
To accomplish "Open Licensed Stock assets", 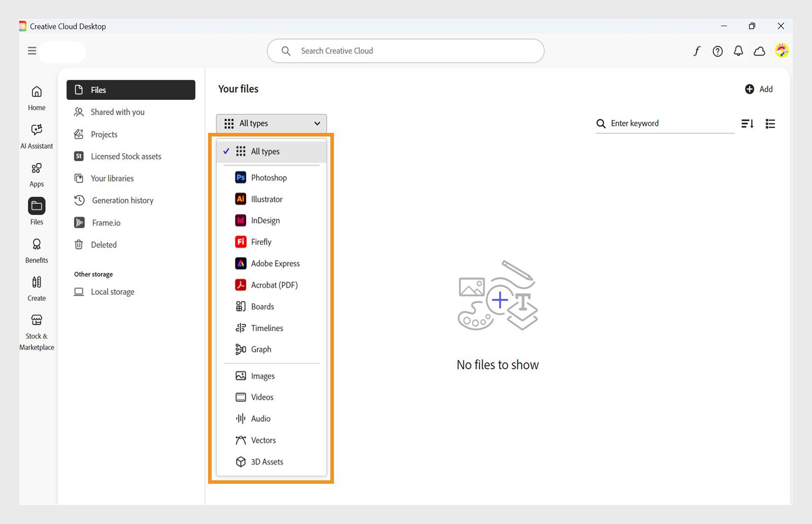I will 131,156.
